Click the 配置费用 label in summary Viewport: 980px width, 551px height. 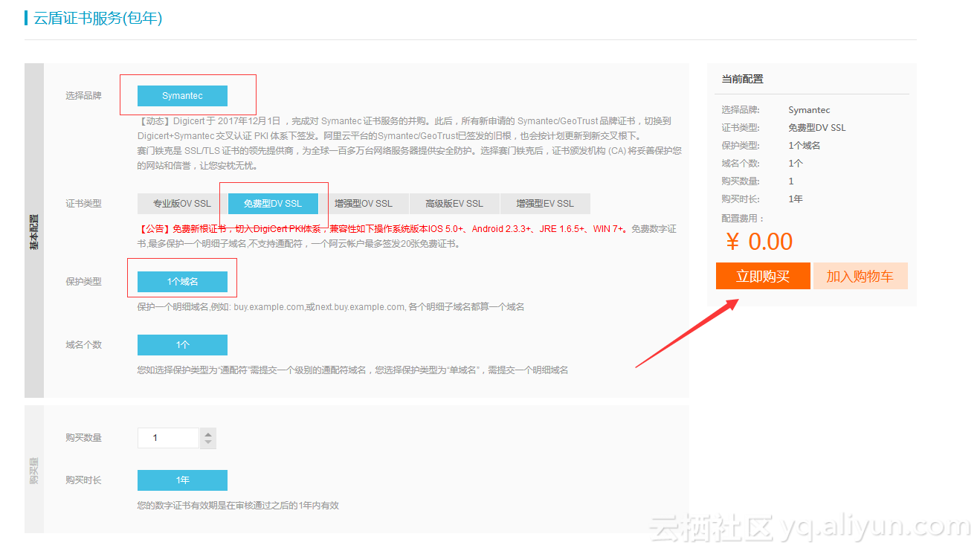[x=743, y=219]
